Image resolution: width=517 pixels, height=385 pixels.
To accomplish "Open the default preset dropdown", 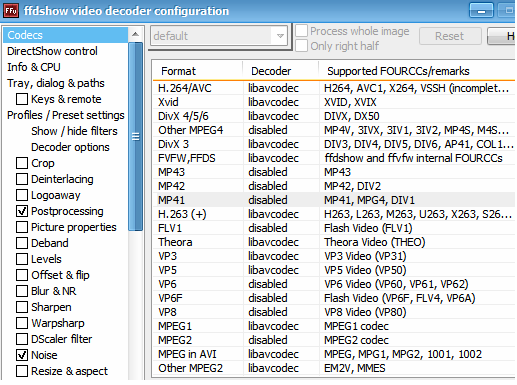I will click(x=220, y=36).
